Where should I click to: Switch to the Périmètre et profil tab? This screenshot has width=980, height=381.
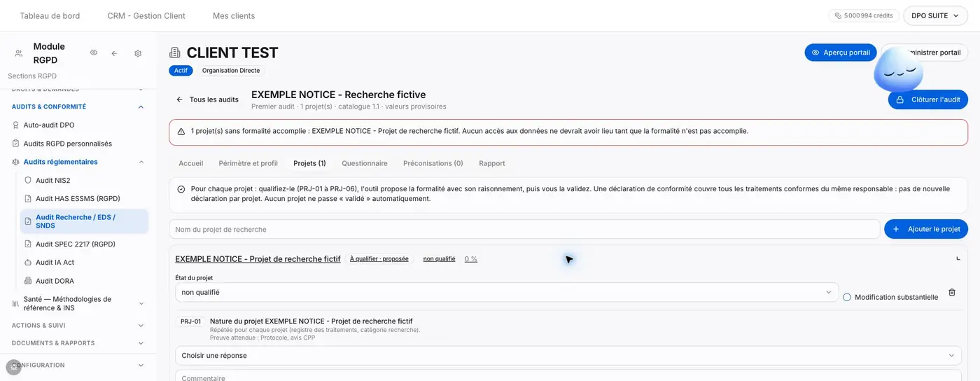(248, 163)
